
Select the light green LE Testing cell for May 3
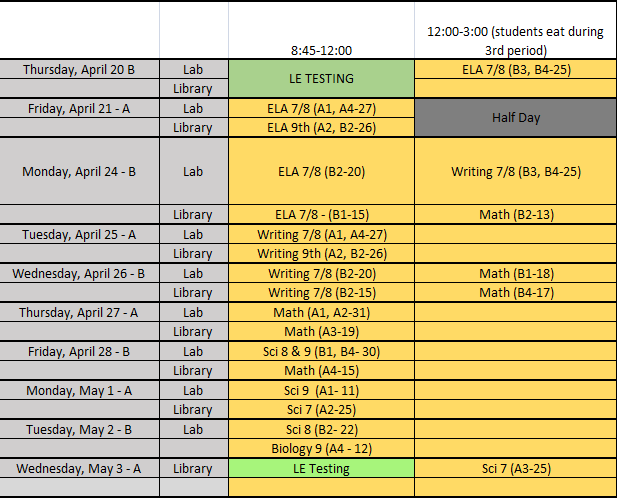[x=321, y=468]
